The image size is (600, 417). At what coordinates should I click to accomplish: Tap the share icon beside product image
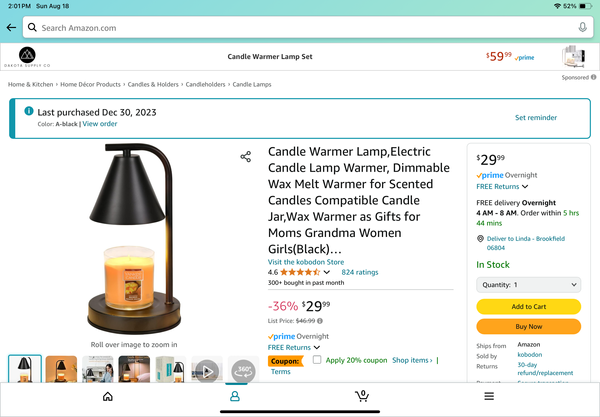(246, 156)
